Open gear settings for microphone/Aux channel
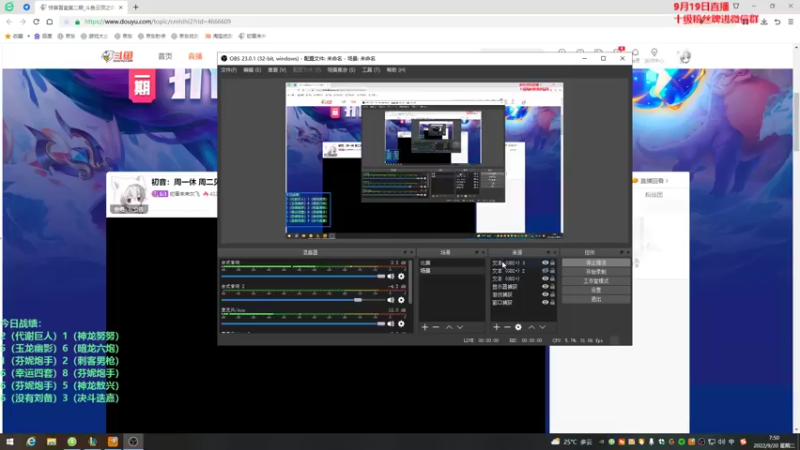The image size is (800, 450). click(x=402, y=324)
